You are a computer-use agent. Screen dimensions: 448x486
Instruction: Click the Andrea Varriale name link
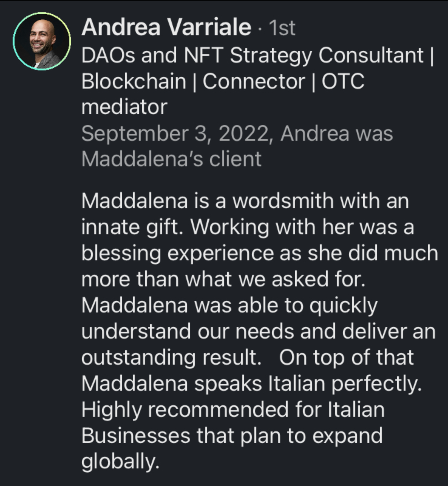click(166, 27)
